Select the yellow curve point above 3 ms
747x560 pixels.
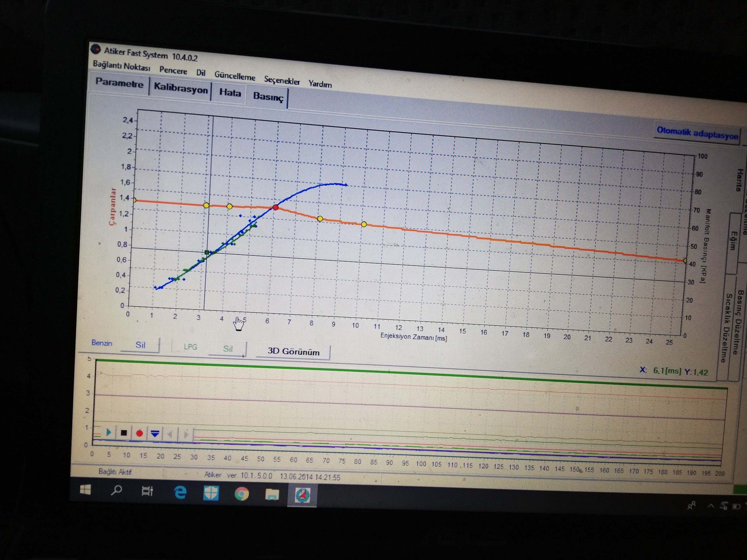pyautogui.click(x=206, y=205)
